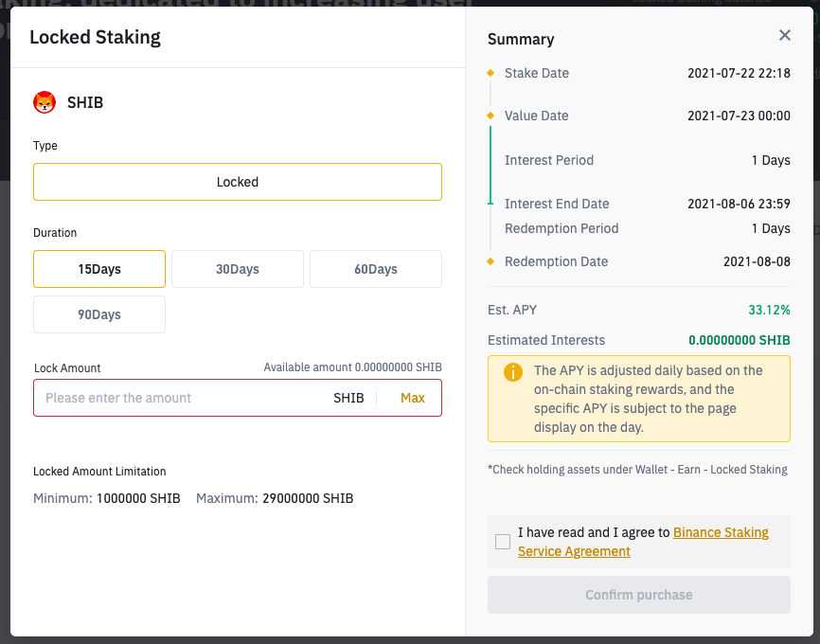Click the Interest Period 1 Days value
Image resolution: width=820 pixels, height=644 pixels.
[x=771, y=160]
